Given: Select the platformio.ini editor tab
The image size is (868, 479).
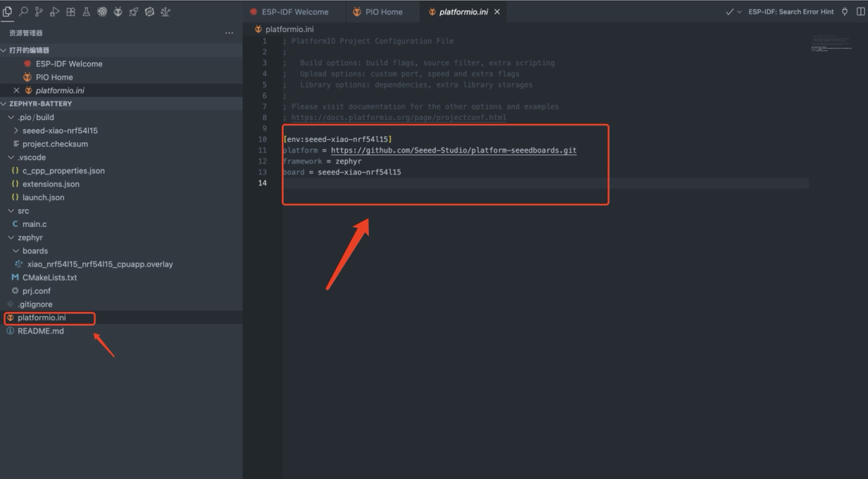Looking at the screenshot, I should 464,11.
